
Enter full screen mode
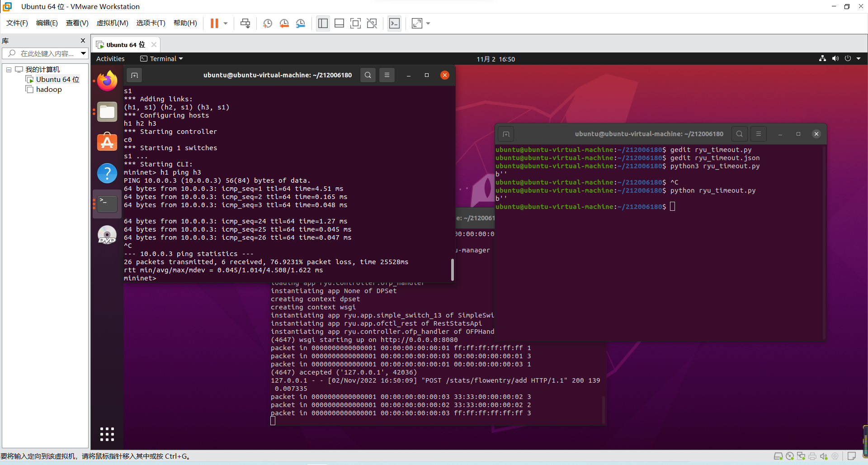point(355,23)
